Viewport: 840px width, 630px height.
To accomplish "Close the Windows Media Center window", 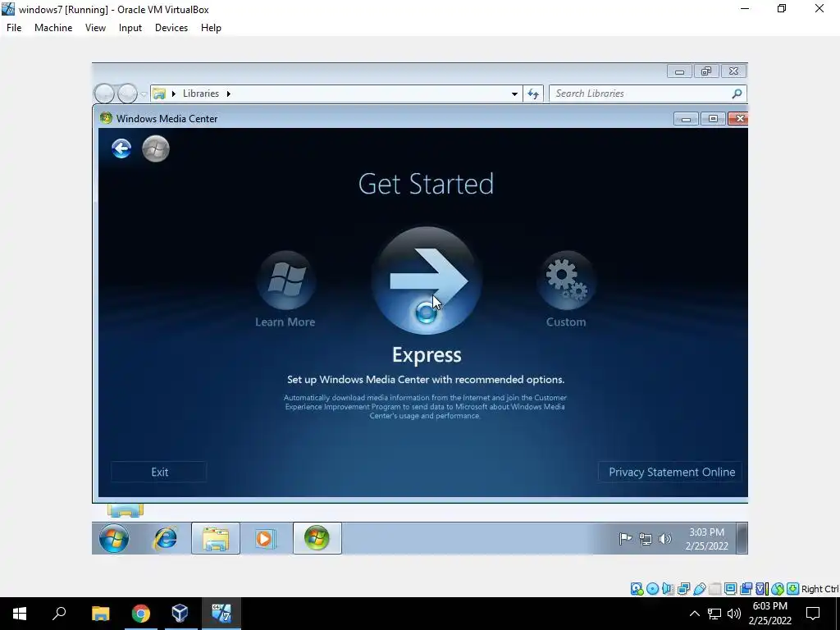I will 739,119.
